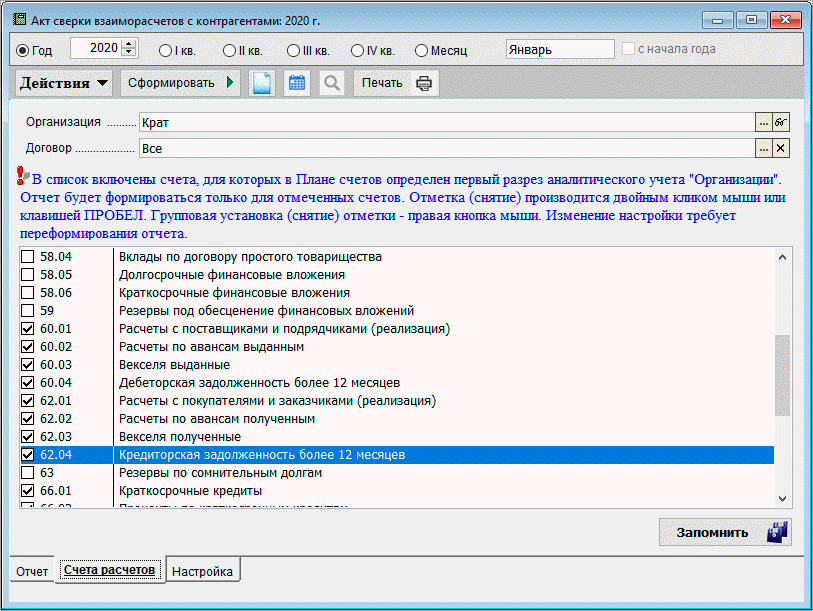Uncheck account 62.03 checkbox
Image resolution: width=813 pixels, height=611 pixels.
click(27, 437)
